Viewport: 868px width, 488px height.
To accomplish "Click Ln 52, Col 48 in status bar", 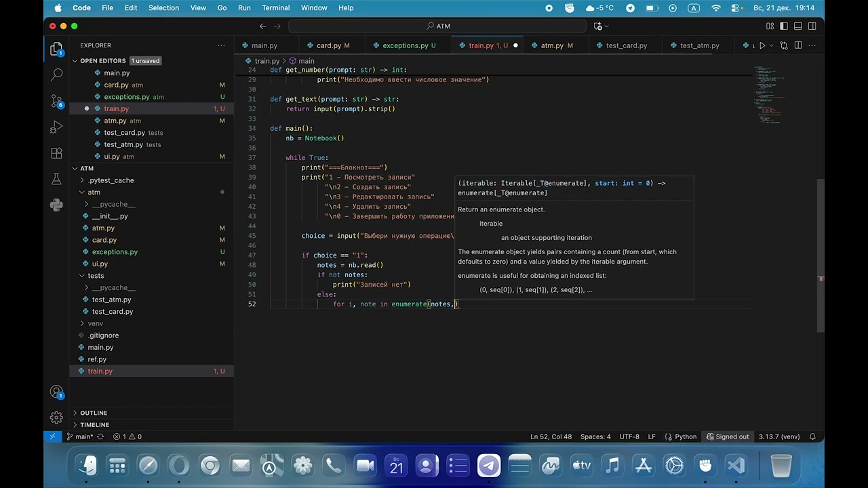I will tap(551, 437).
